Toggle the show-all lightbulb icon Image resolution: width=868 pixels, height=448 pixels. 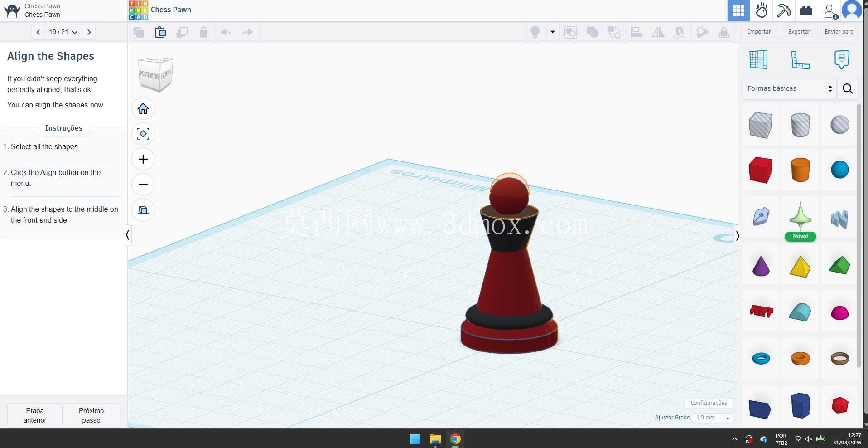click(535, 32)
